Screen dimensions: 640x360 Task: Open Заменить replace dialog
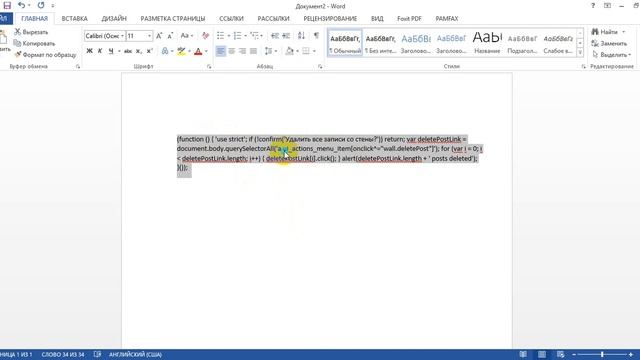tap(609, 43)
